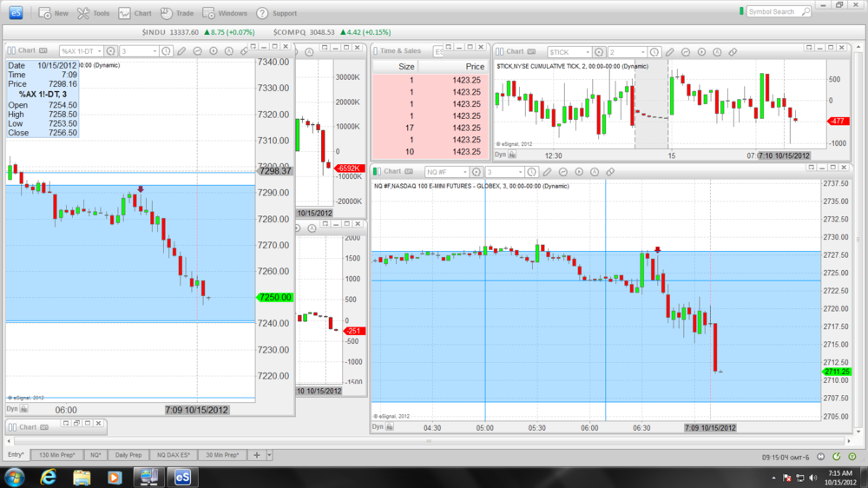Click time template clock icon in NQ chart
This screenshot has width=868, height=488.
pos(531,172)
